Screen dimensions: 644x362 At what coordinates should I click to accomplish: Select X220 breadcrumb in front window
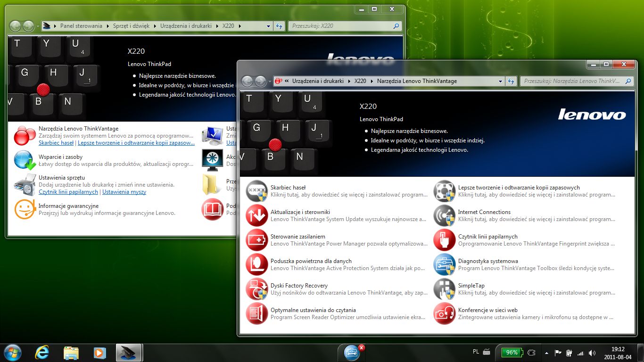point(360,81)
